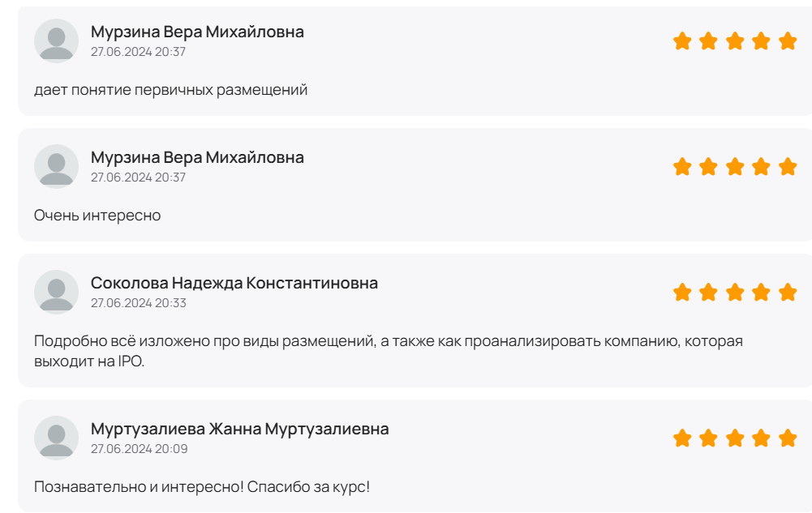This screenshot has height=513, width=812.
Task: Open Муртузалиева Жанна Муртузалиевна's name link
Action: [239, 429]
